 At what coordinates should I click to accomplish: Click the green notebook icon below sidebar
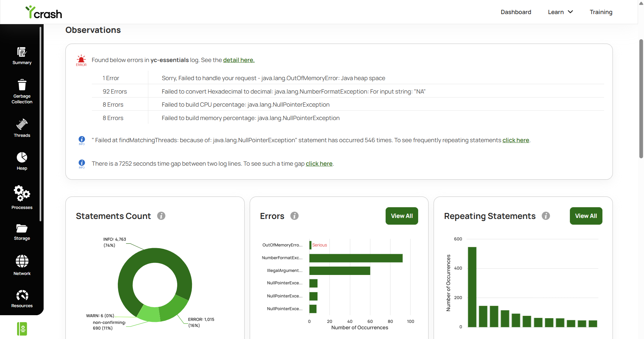pyautogui.click(x=22, y=329)
